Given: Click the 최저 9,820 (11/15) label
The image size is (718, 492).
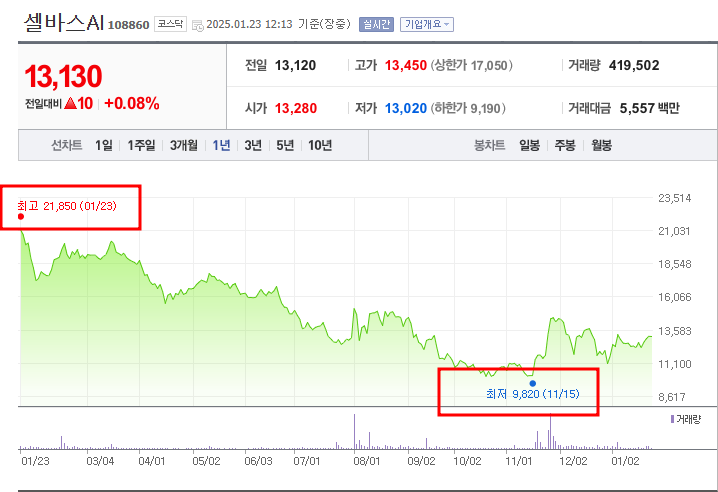Looking at the screenshot, I should [x=533, y=394].
